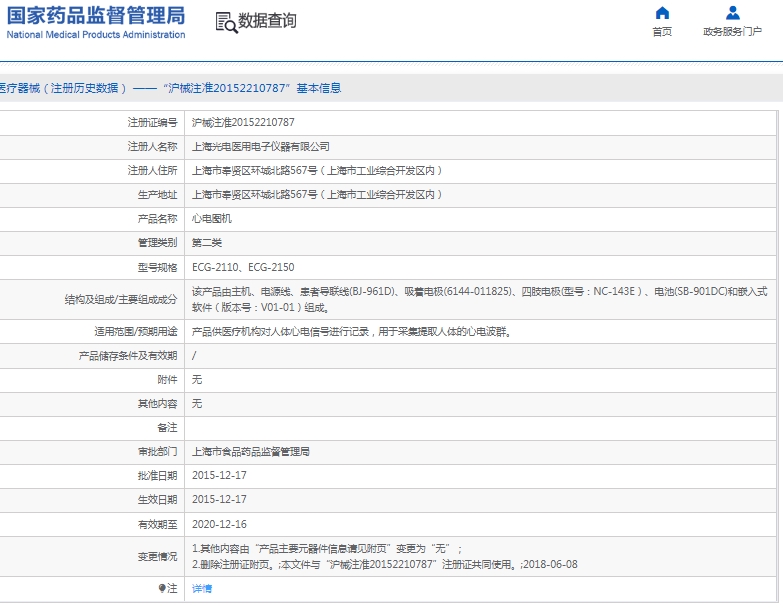Click the 产品储存条件及有效期 label
The image size is (783, 609).
128,356
